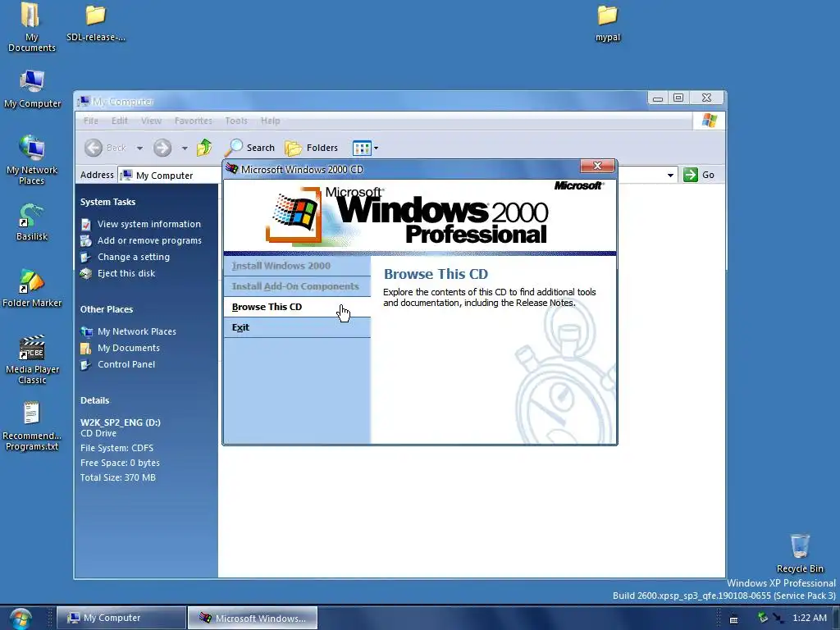Click the Up folder icon in toolbar
Image resolution: width=840 pixels, height=630 pixels.
pyautogui.click(x=204, y=148)
